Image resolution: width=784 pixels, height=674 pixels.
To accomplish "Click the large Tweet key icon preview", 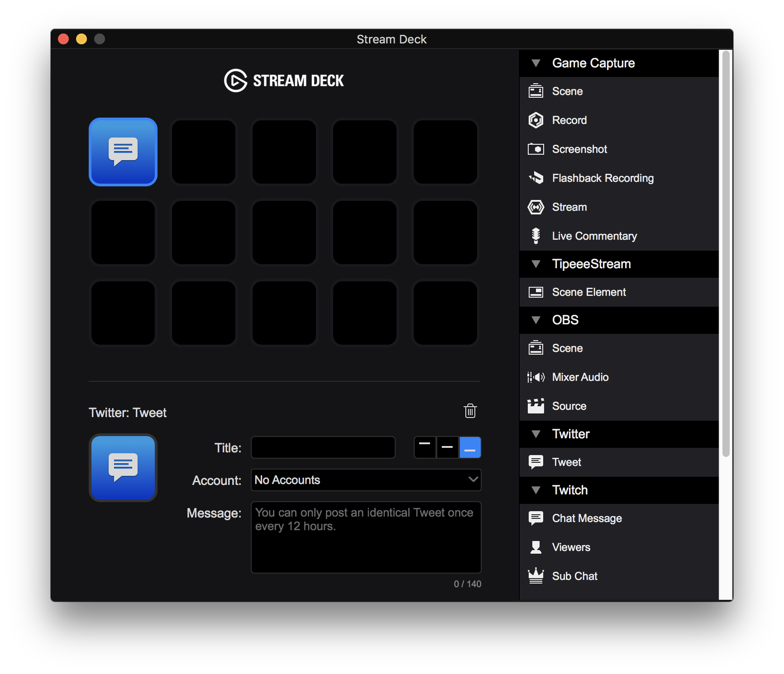I will click(123, 468).
